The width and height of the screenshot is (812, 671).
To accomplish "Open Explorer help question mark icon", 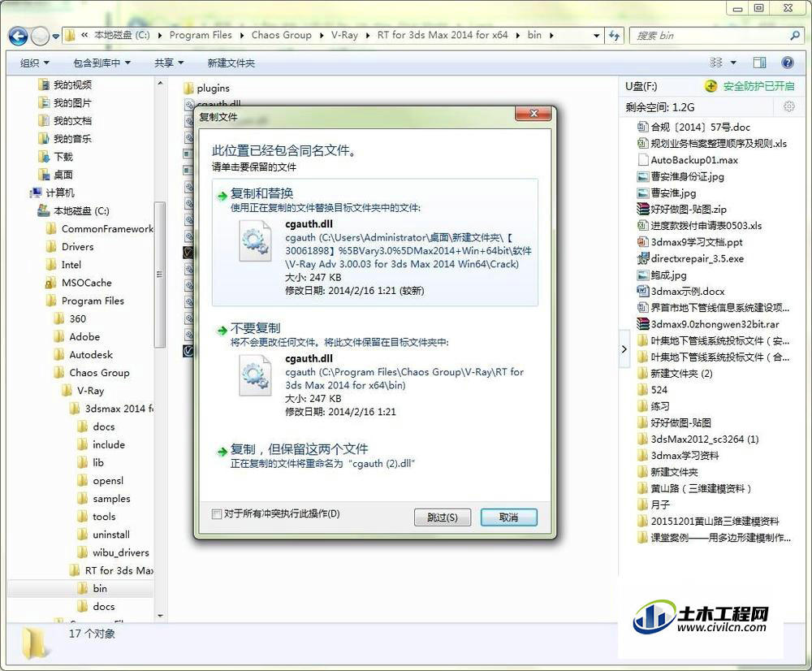I will 788,63.
